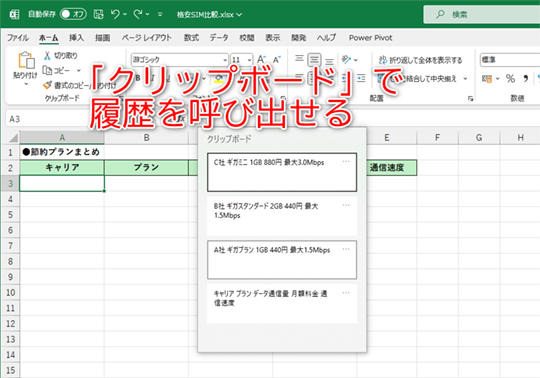Click the text orientation icon
Viewport: 540px width, 378px height.
[x=346, y=60]
